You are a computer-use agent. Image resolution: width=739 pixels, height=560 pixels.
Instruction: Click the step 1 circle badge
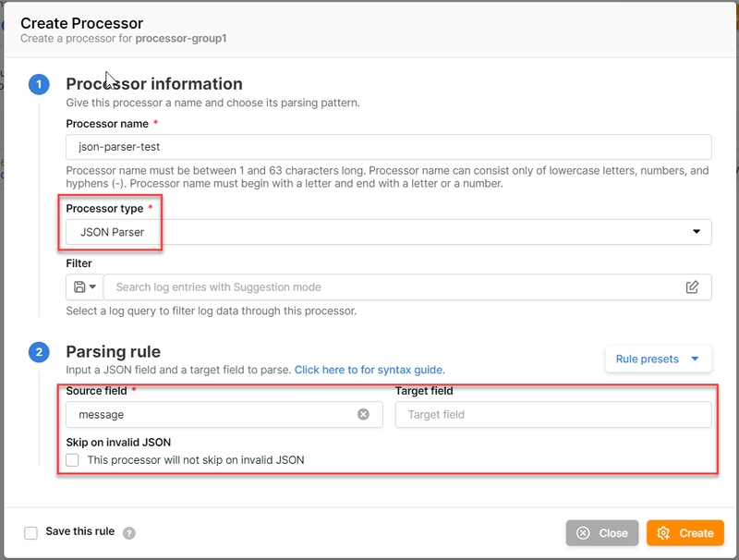pos(39,85)
